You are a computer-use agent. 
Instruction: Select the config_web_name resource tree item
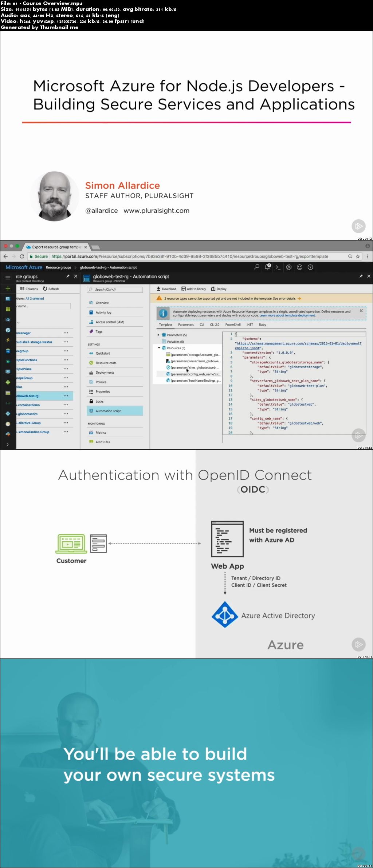[193, 374]
